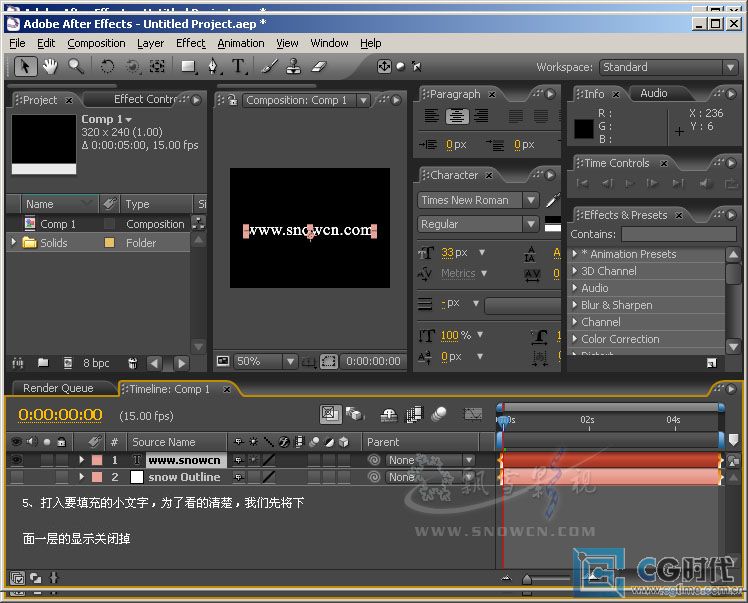Screen dimensions: 748x603
Task: Toggle quality switch on snow Outline layer
Action: 269,477
